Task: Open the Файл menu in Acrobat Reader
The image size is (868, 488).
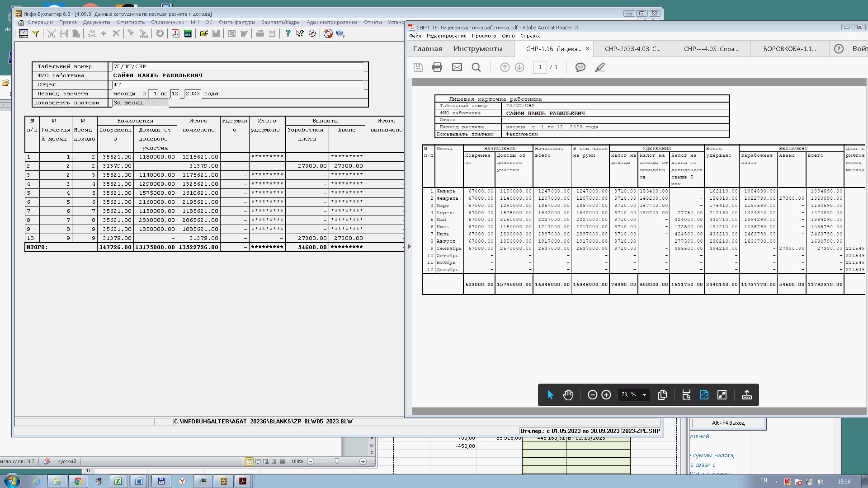Action: click(415, 36)
